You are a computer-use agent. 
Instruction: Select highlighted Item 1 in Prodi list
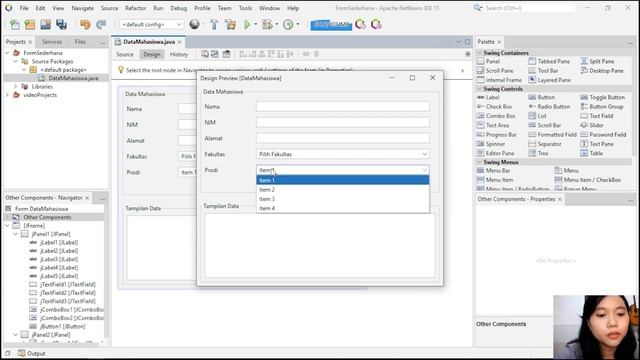(343, 180)
